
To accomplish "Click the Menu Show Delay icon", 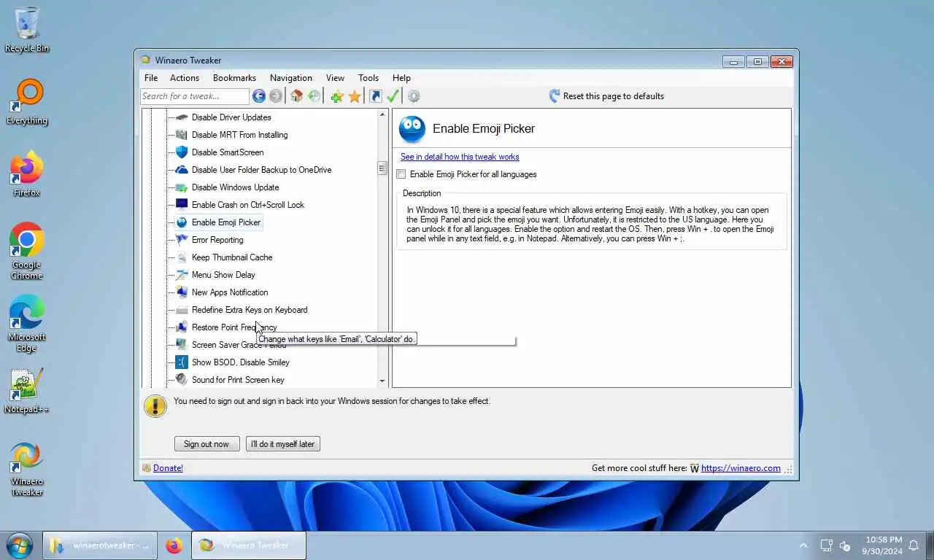I will pyautogui.click(x=182, y=275).
